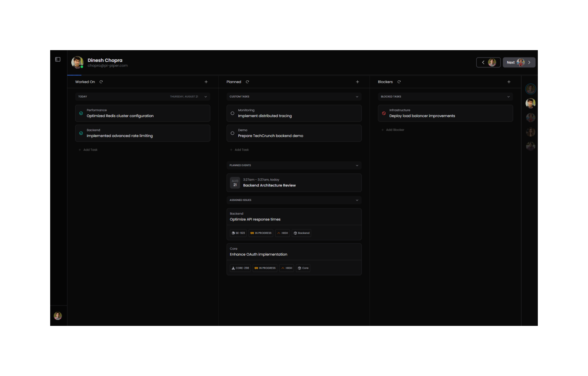Viewport: 588px width, 376px height.
Task: Click HIGH priority tag on Optimize API issue
Action: coord(283,233)
